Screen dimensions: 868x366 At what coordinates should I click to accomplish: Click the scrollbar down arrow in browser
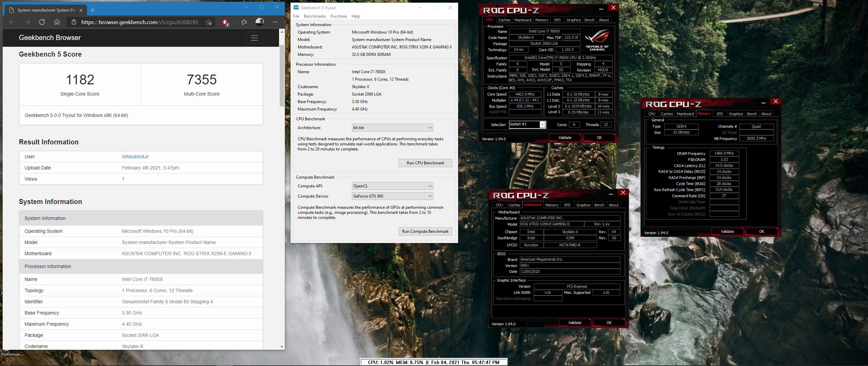pyautogui.click(x=282, y=346)
